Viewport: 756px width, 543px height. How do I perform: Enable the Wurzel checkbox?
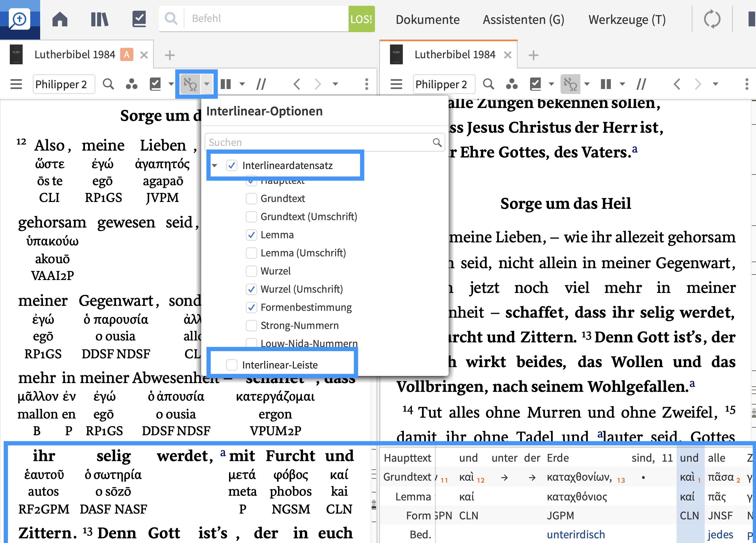[x=251, y=271]
